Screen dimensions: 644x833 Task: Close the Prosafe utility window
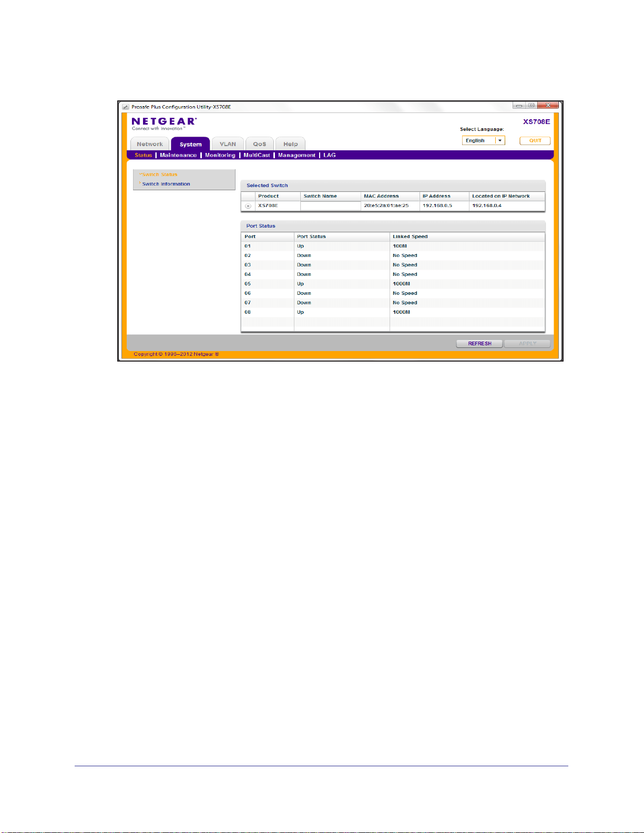click(548, 106)
